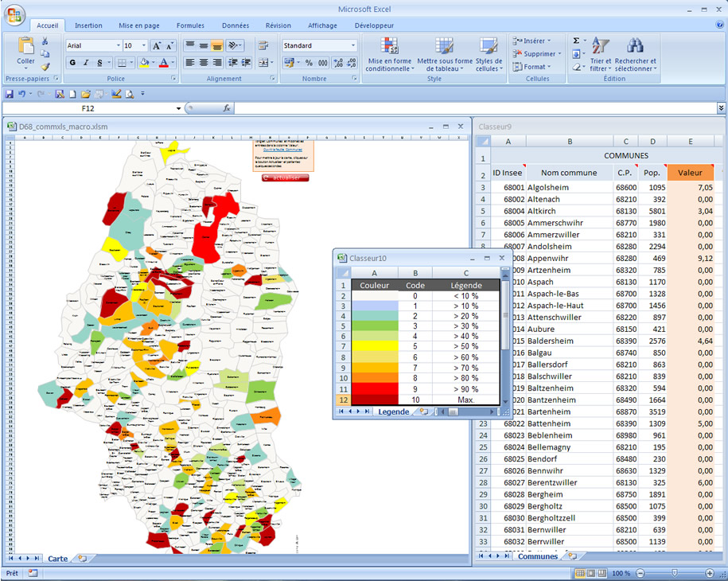Click the blank new document icon
This screenshot has width=728, height=581.
(73, 94)
